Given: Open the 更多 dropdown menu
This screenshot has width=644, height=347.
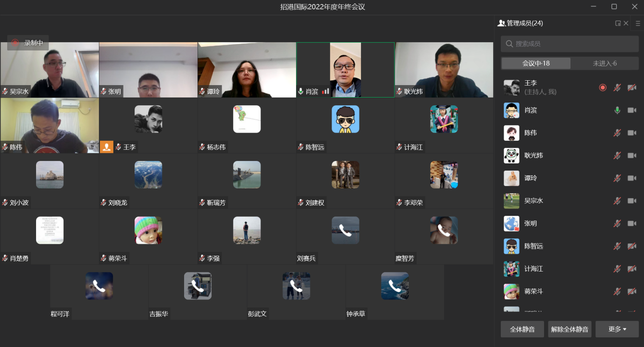Looking at the screenshot, I should click(617, 329).
